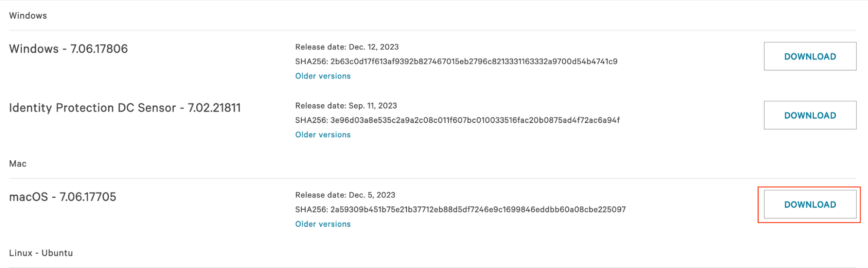Select the Windows - 7.06.17806 heading
The image size is (868, 268).
68,49
